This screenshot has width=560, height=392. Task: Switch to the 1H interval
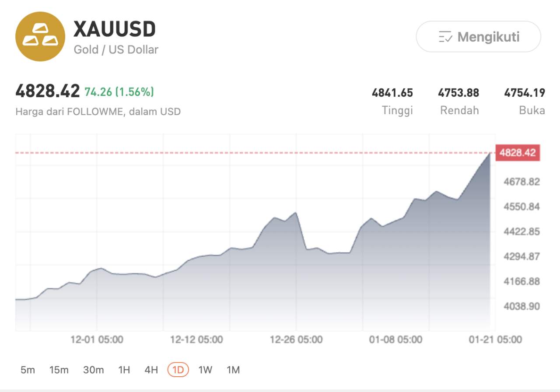pyautogui.click(x=124, y=370)
